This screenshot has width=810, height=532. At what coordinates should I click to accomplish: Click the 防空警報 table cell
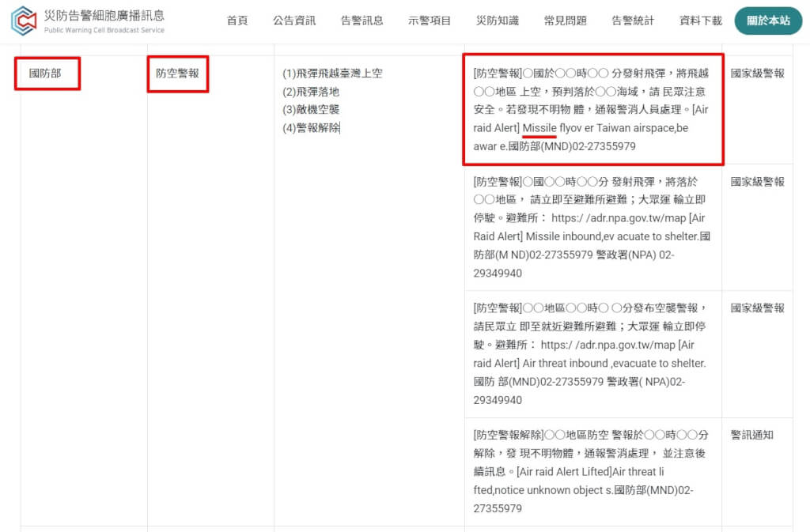tap(178, 74)
